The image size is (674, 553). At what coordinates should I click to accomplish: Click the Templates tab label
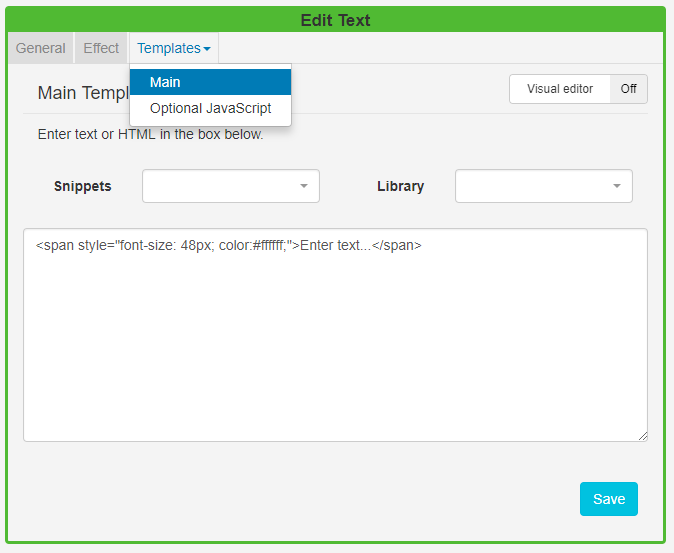168,48
